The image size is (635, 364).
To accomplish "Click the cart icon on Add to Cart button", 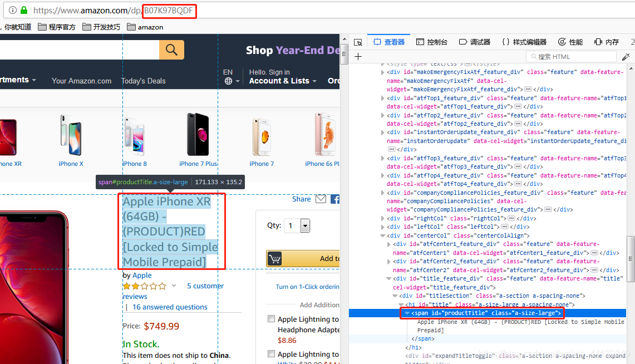I will 274,258.
